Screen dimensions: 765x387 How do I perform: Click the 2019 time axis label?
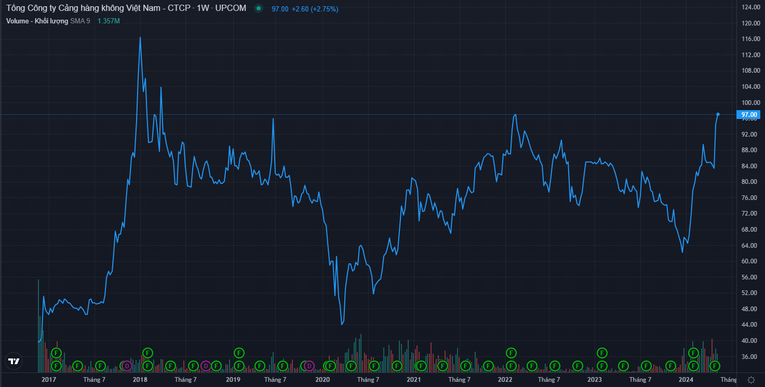233,379
